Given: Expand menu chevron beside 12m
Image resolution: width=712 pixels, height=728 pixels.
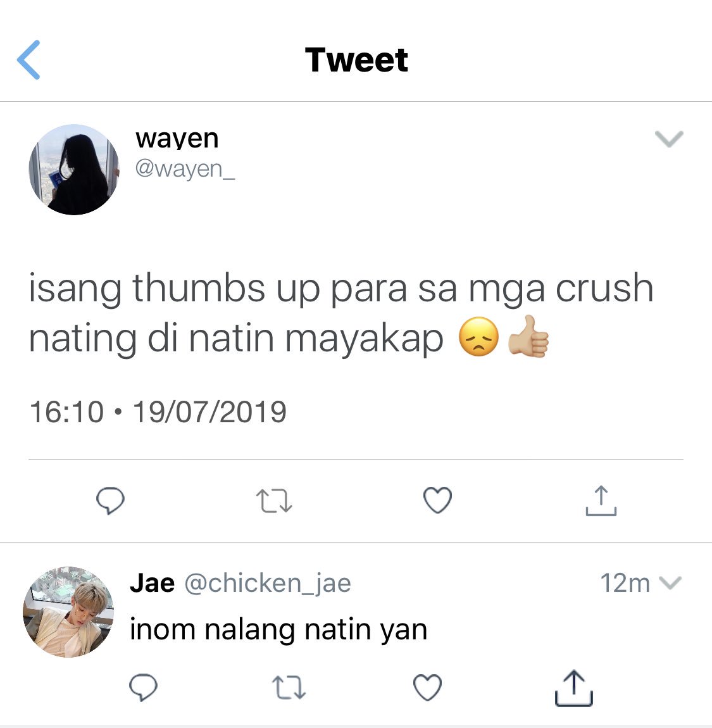Looking at the screenshot, I should [x=670, y=582].
